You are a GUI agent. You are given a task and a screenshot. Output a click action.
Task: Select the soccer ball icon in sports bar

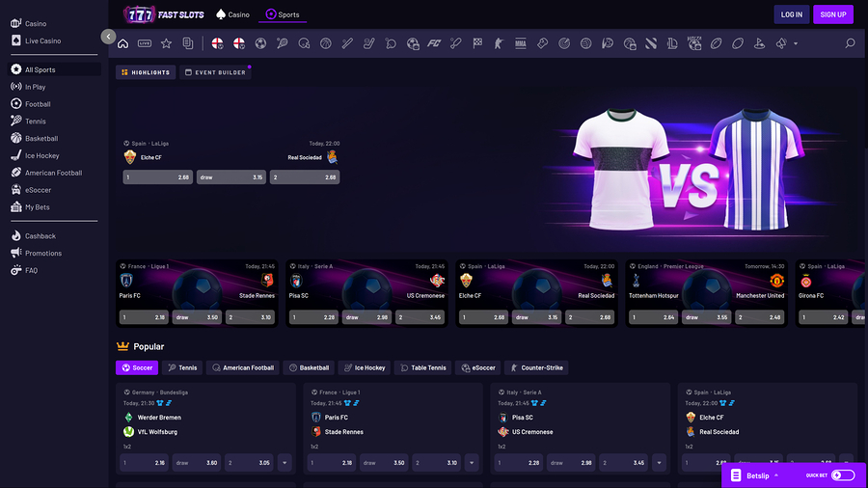pos(260,43)
